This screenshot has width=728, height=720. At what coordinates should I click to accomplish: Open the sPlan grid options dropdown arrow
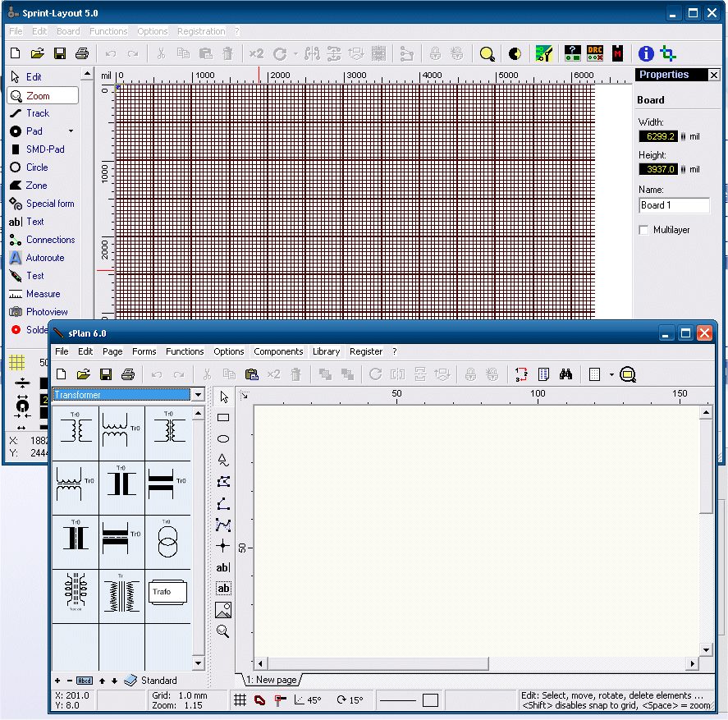click(x=611, y=375)
